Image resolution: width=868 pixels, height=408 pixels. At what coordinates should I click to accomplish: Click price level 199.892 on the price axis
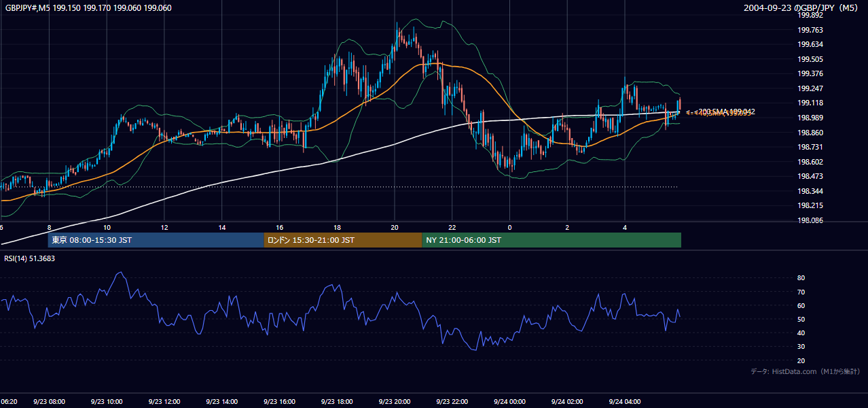(810, 15)
